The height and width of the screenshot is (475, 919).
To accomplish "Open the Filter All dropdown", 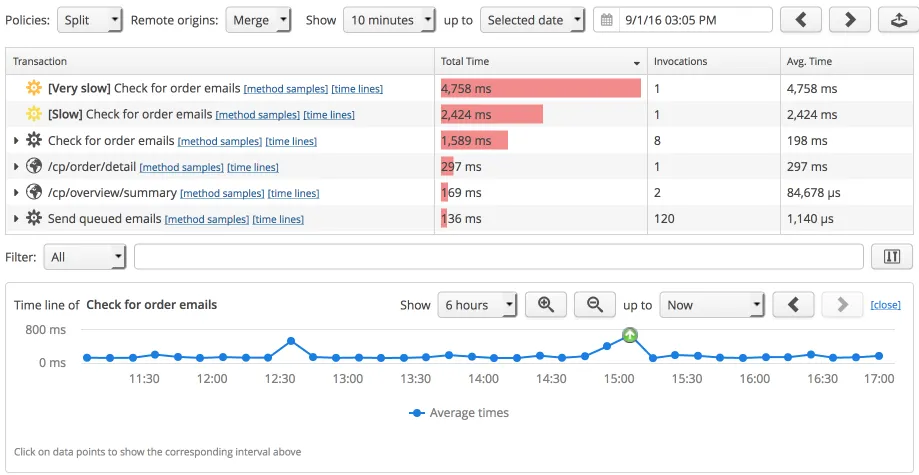I will pos(85,257).
